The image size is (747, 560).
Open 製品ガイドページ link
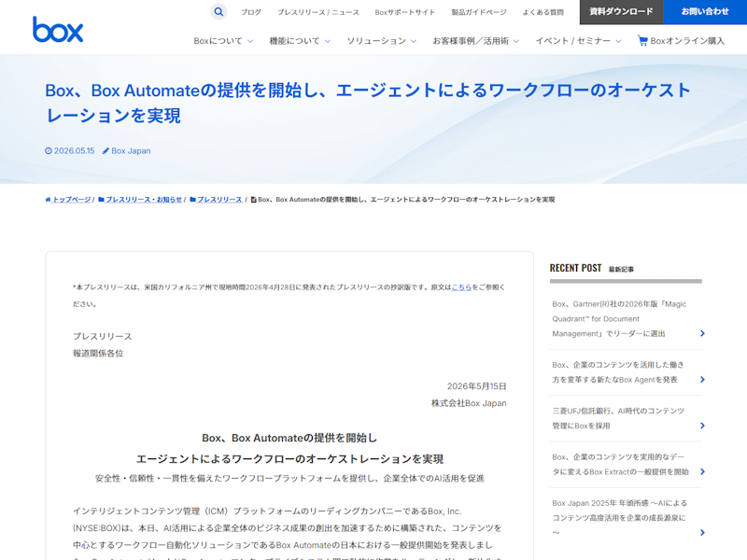(x=479, y=12)
